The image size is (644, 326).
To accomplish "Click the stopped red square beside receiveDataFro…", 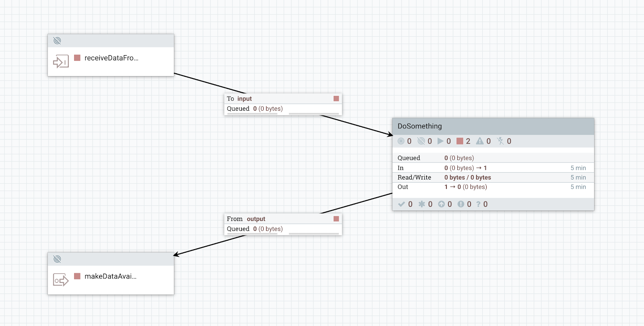I will pyautogui.click(x=77, y=58).
